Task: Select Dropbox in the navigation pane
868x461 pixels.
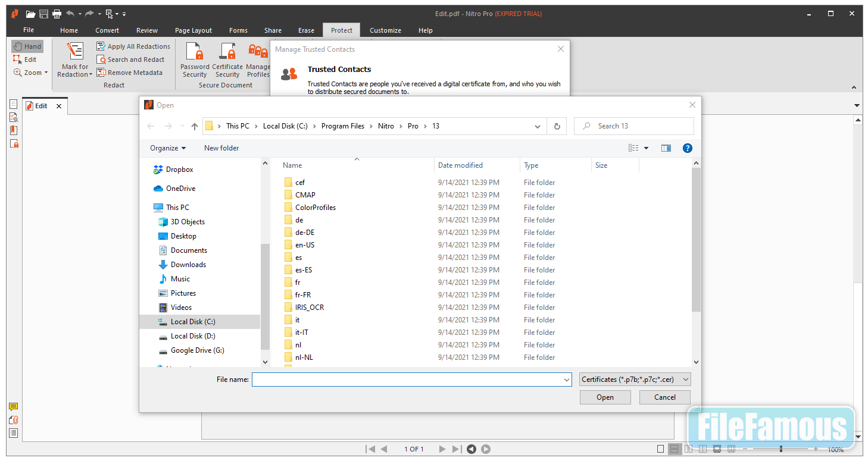Action: 173,170
